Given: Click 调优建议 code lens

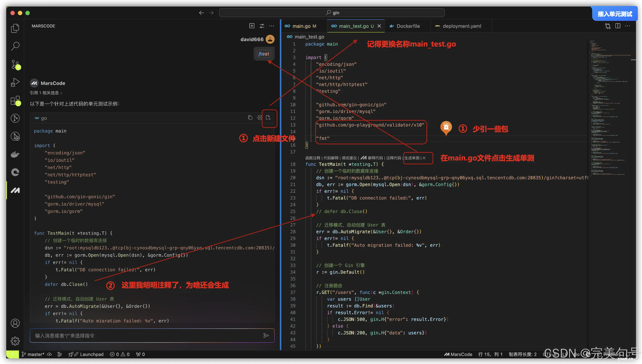Looking at the screenshot, I should point(349,158).
